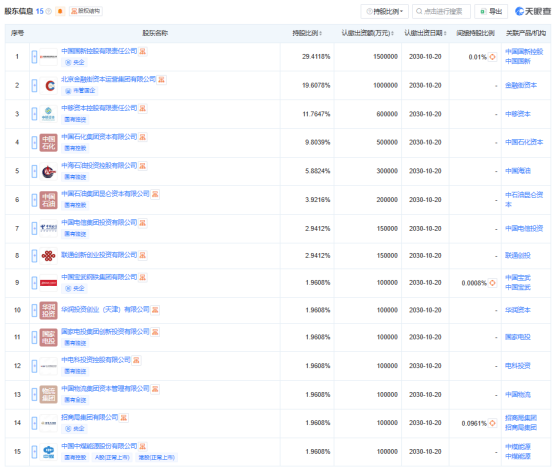Open the 持股比例 filter dropdown
The width and height of the screenshot is (553, 473).
[x=384, y=12]
